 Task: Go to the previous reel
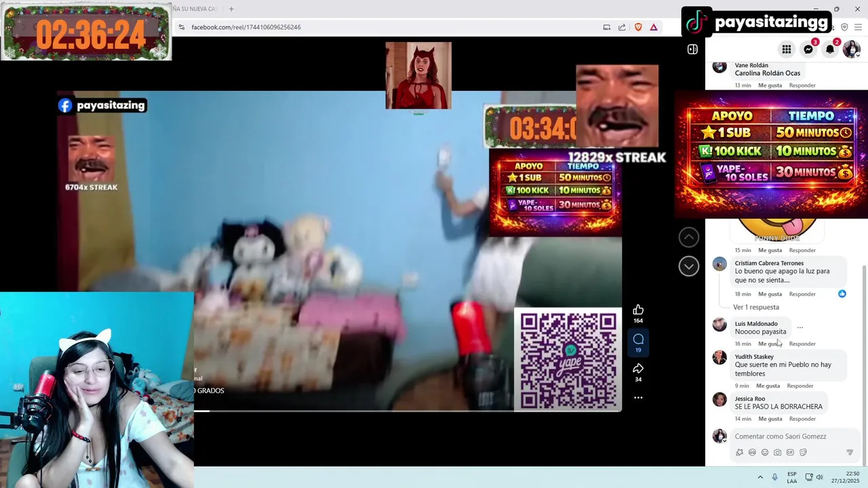click(689, 237)
